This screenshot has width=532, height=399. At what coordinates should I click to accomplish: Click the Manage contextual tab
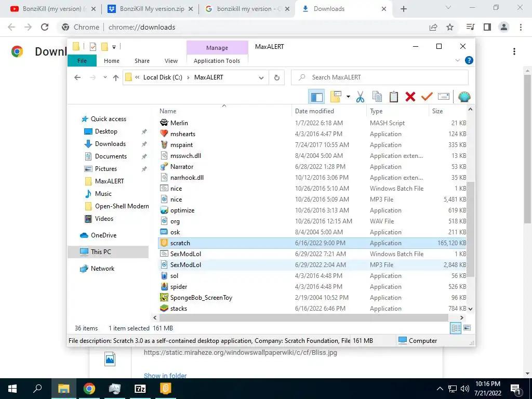217,48
